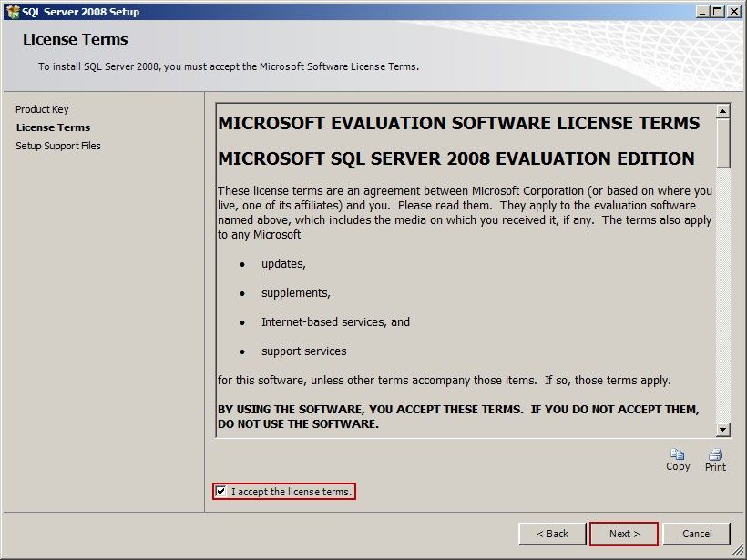Uncheck the "I accept the license terms" checkbox
The height and width of the screenshot is (560, 747).
tap(220, 491)
